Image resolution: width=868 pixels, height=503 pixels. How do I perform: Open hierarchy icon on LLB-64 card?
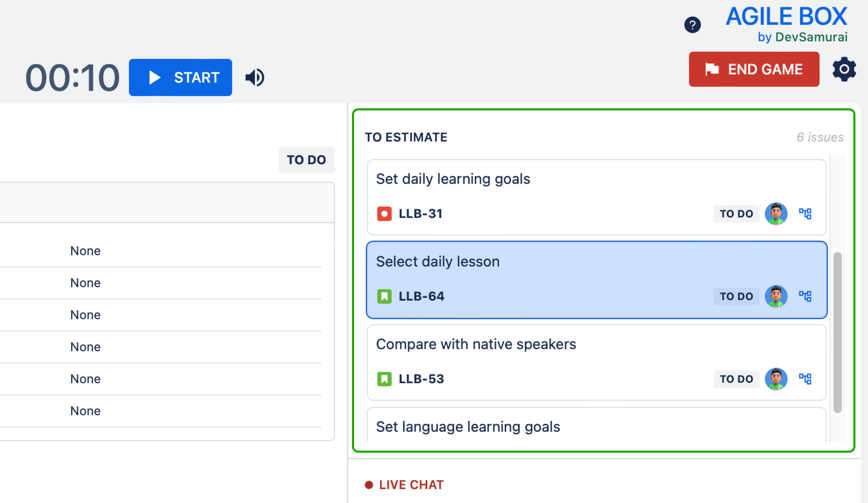[805, 296]
